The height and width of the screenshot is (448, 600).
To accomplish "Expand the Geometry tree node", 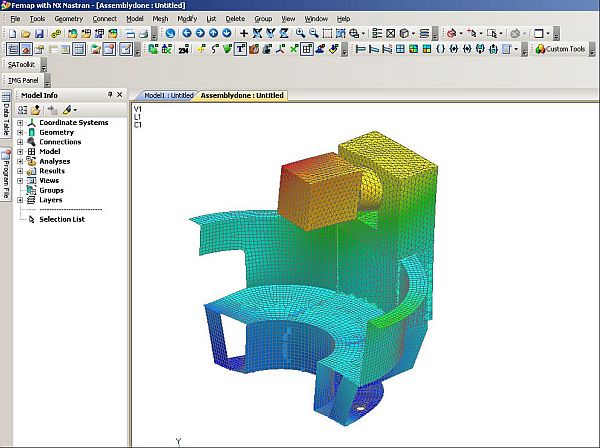I will pos(20,132).
